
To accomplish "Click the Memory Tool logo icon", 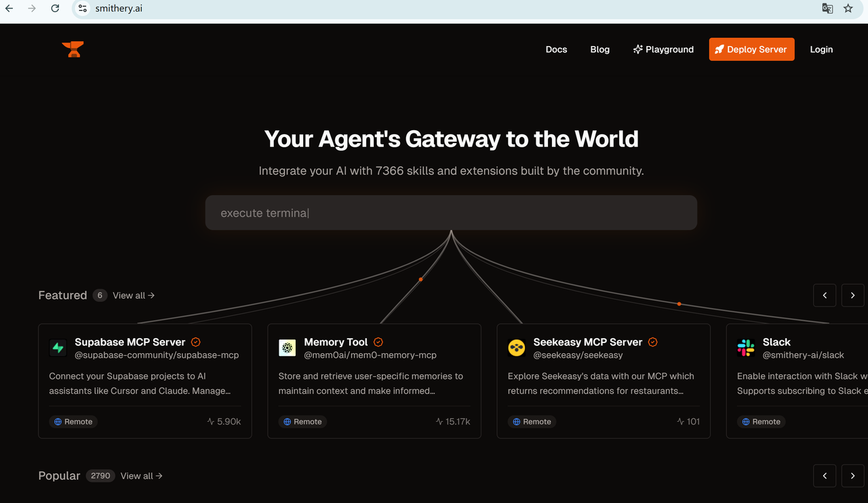I will point(287,348).
